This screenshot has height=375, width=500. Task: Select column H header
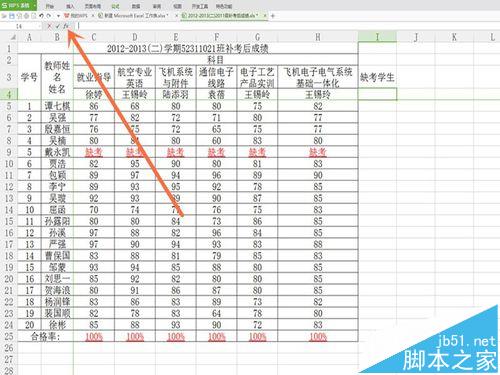tap(318, 37)
